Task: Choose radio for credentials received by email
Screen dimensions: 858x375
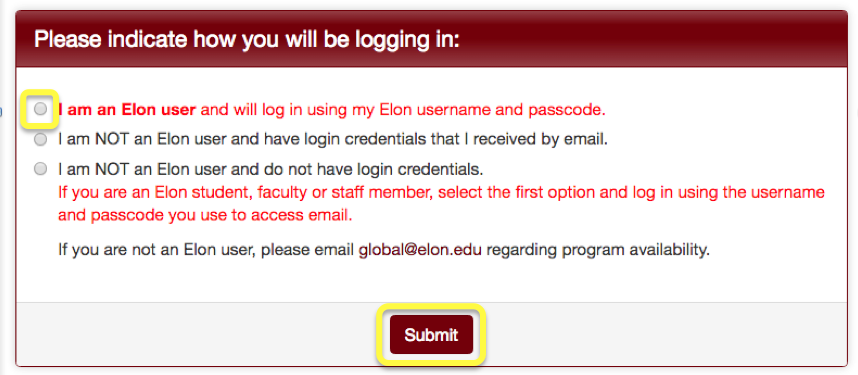Action: [40, 140]
